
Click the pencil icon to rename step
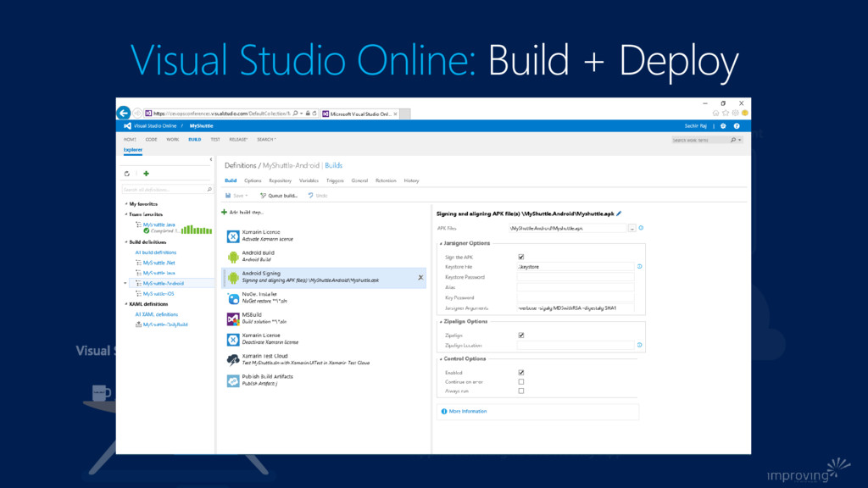click(620, 214)
